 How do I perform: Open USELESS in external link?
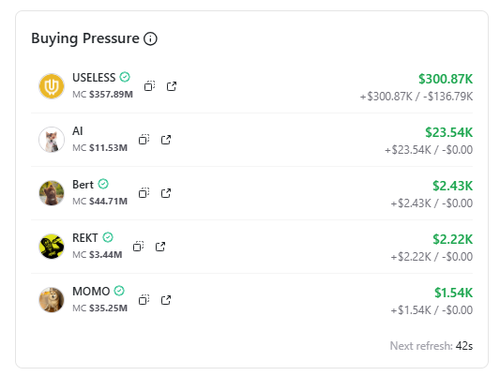click(171, 86)
